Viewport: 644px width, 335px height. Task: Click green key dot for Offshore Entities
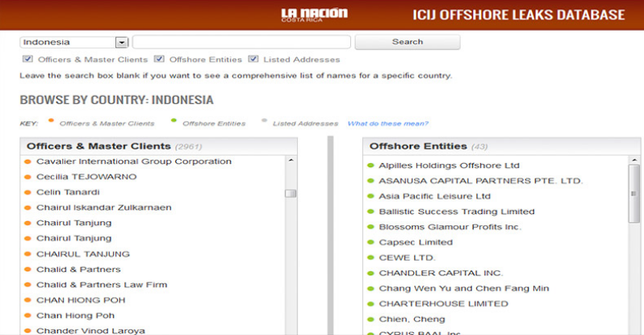point(174,120)
